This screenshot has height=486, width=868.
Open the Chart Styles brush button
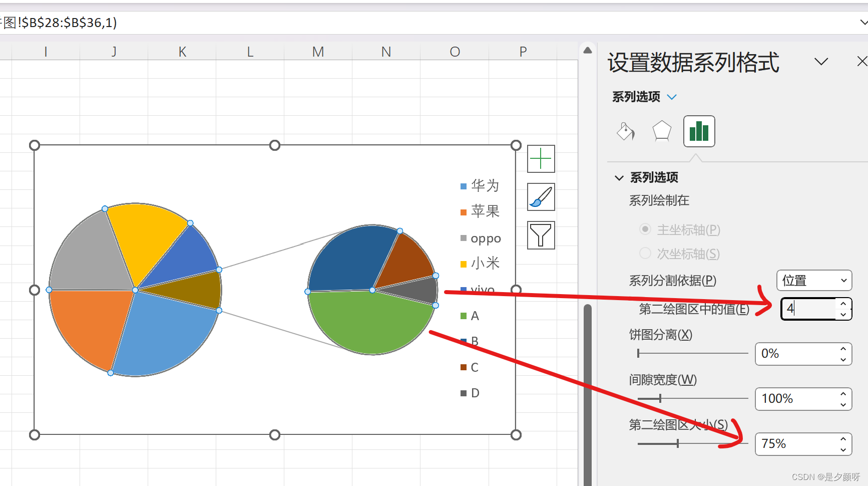(x=541, y=197)
